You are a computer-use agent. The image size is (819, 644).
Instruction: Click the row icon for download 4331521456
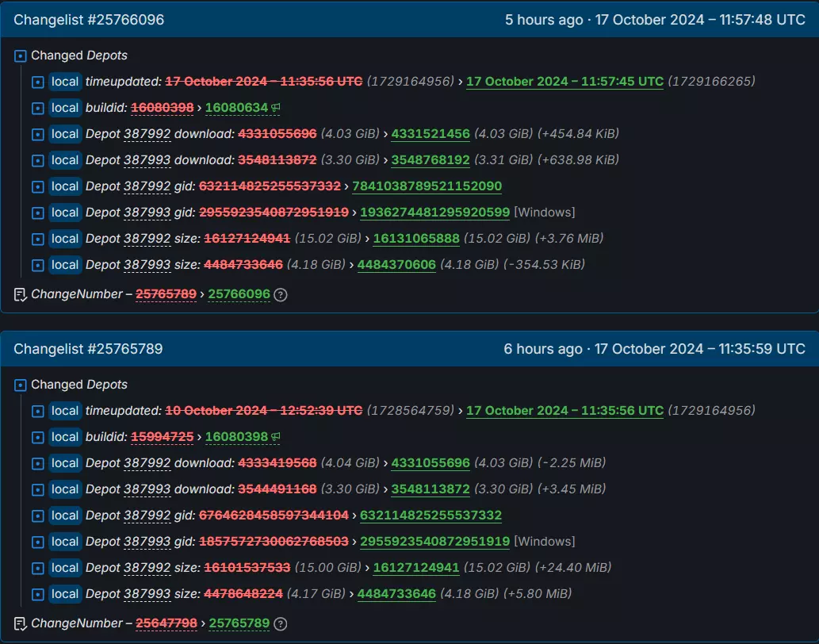[x=37, y=134]
